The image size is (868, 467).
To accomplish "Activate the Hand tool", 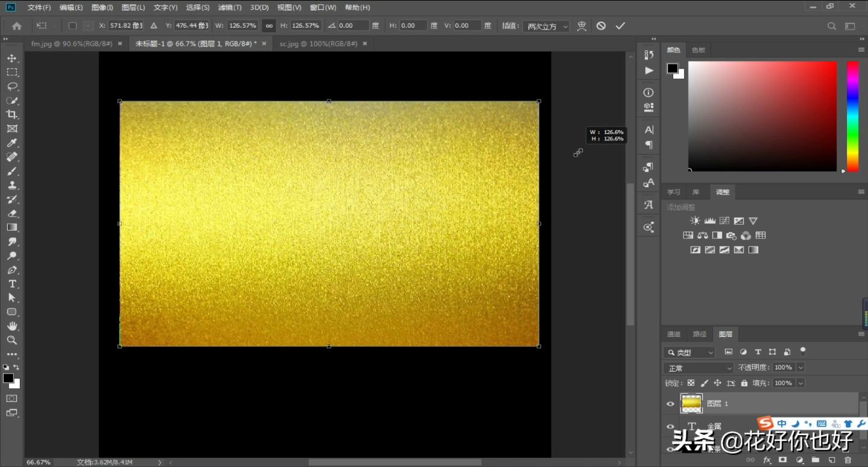I will (x=11, y=326).
